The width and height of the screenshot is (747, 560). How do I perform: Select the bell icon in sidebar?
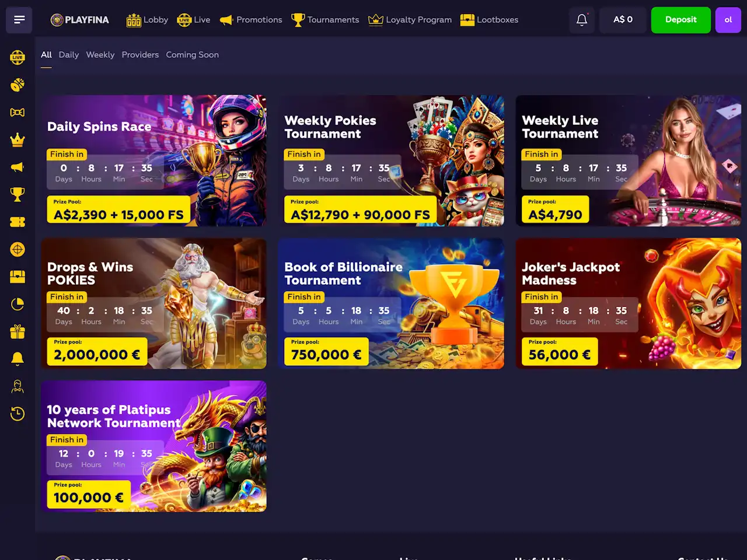point(18,359)
